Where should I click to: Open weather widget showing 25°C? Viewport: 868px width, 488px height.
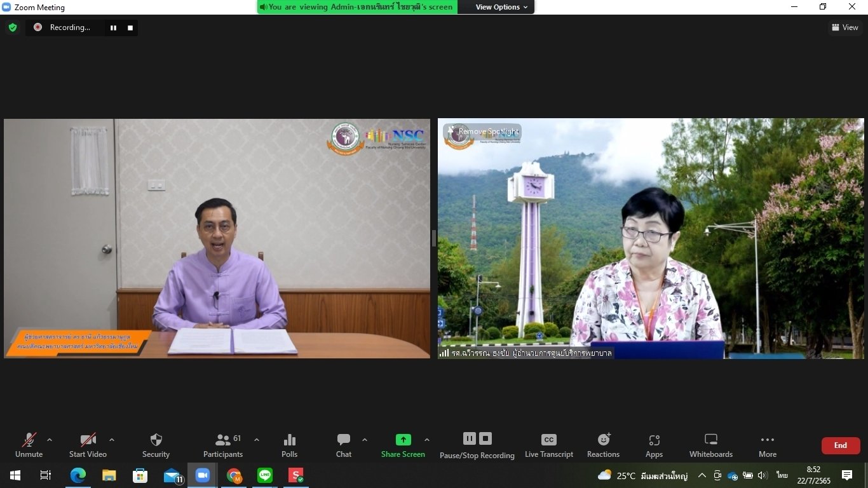click(x=642, y=475)
